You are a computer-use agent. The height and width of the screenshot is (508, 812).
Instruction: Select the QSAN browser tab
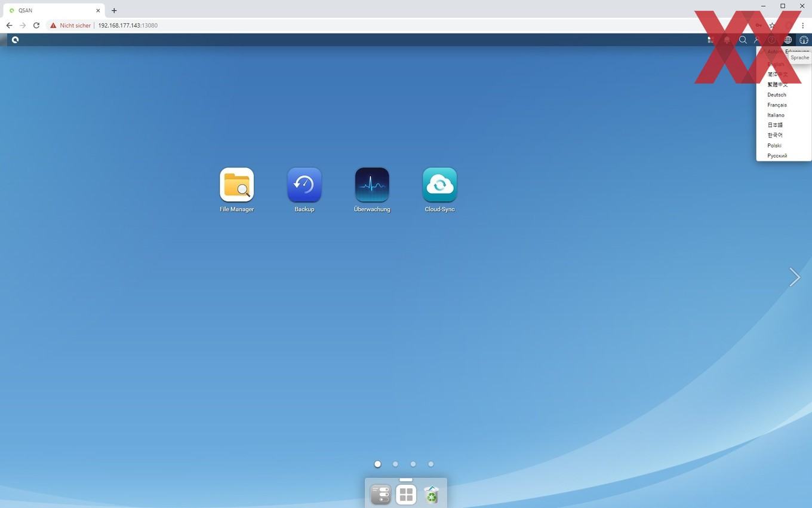(54, 10)
